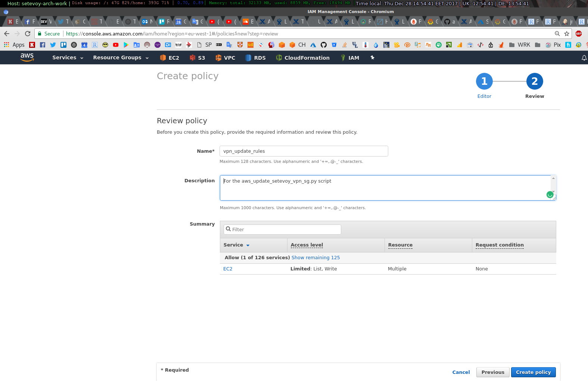588x381 pixels.
Task: Open the VPC service shortcut
Action: [x=225, y=58]
